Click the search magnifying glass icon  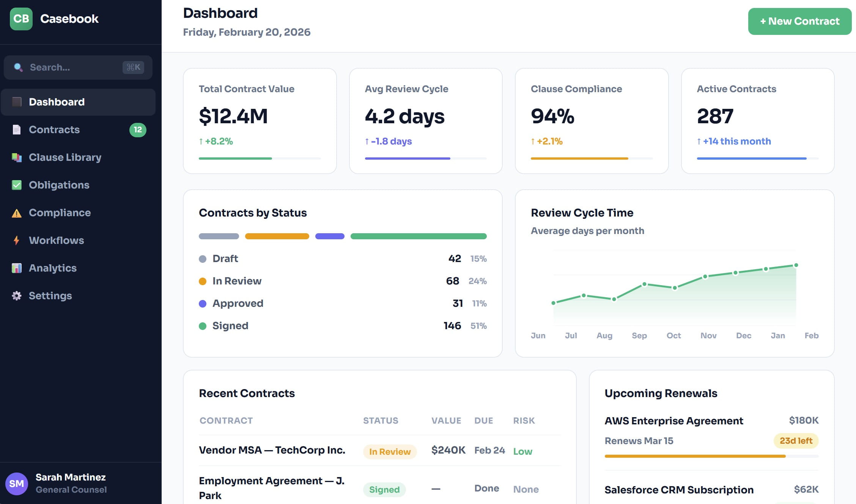(18, 68)
